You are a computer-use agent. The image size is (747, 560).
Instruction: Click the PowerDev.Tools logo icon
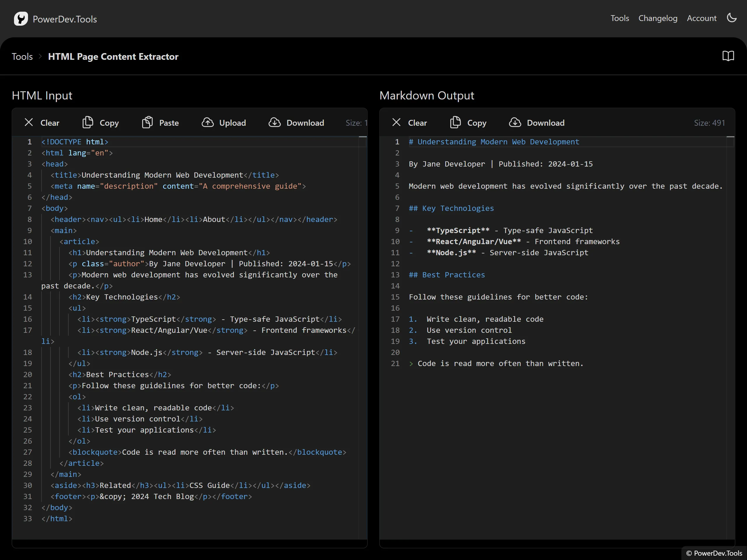click(21, 19)
